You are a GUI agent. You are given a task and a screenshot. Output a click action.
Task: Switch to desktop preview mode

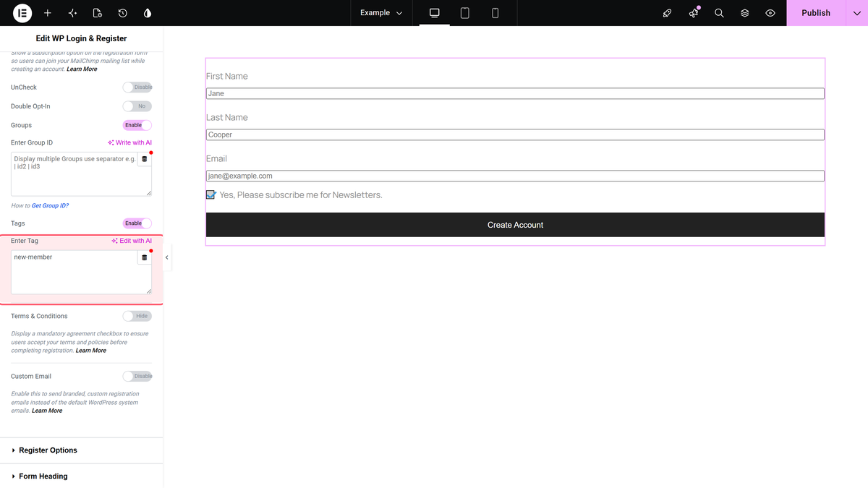[435, 13]
